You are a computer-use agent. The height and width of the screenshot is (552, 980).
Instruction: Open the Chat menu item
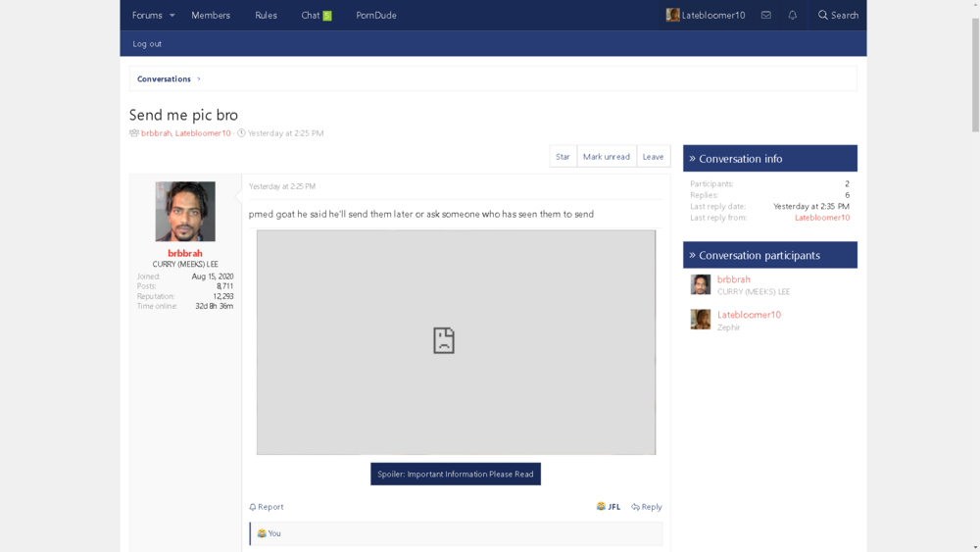[x=310, y=15]
